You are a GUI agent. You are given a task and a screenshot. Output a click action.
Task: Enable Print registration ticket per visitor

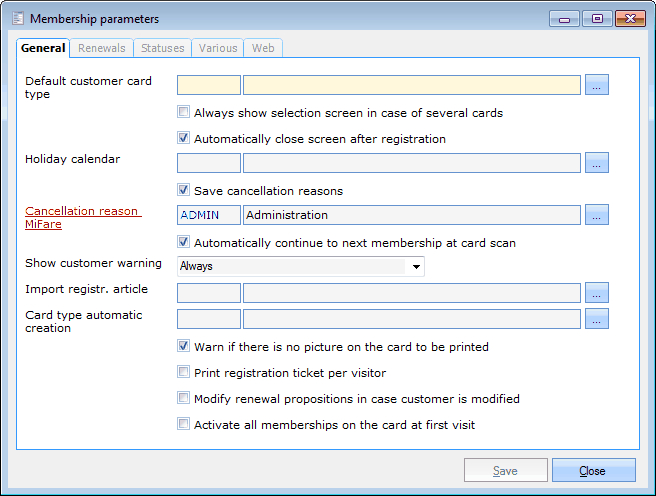(x=183, y=372)
